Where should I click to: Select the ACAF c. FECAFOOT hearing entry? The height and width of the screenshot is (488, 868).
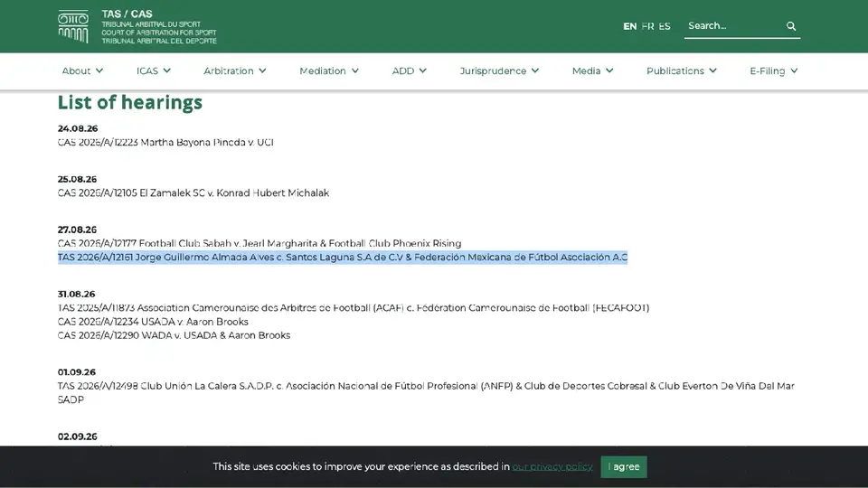pos(354,307)
